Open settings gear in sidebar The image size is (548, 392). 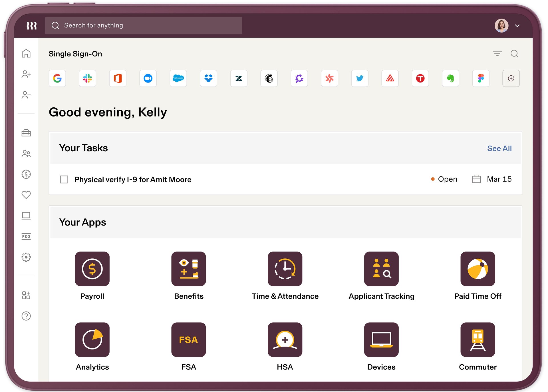[26, 257]
